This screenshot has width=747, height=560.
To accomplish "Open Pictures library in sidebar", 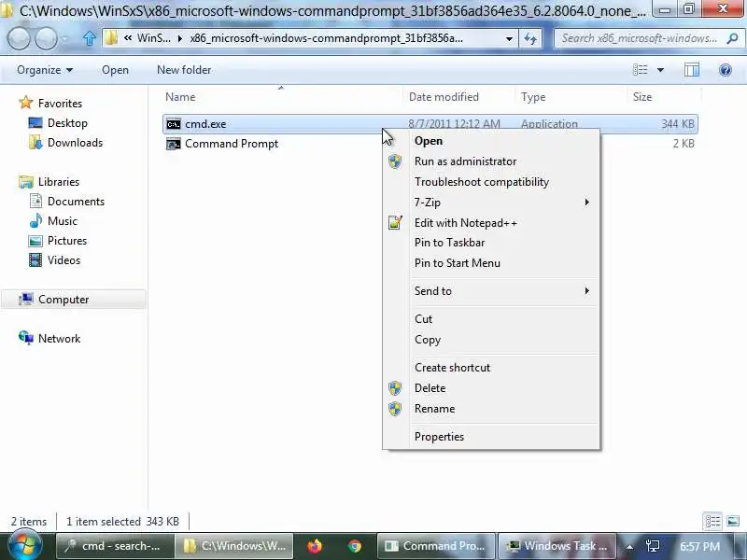I will (58, 241).
